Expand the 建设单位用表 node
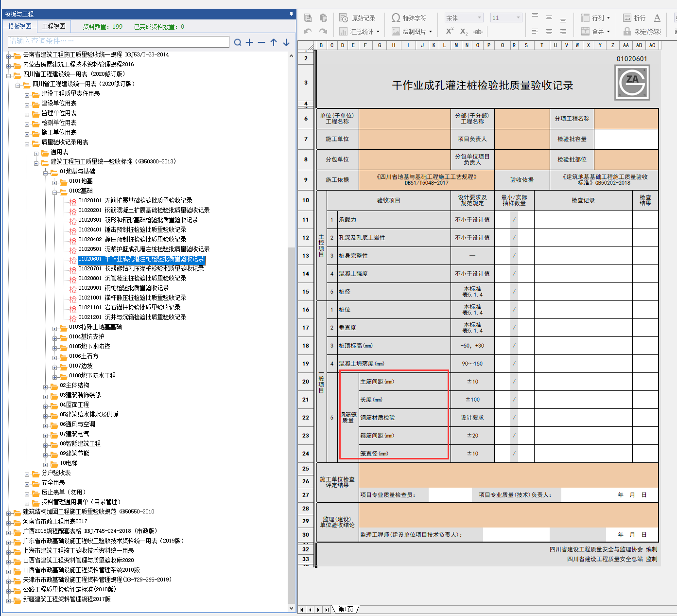This screenshot has height=616, width=677. click(x=27, y=105)
